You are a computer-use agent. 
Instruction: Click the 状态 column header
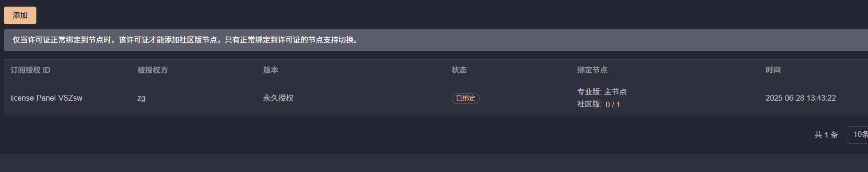(459, 70)
